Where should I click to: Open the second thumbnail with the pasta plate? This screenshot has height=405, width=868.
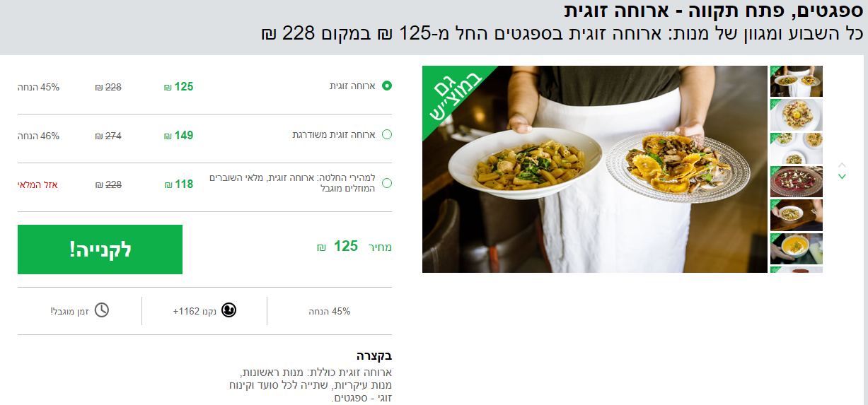point(797,115)
